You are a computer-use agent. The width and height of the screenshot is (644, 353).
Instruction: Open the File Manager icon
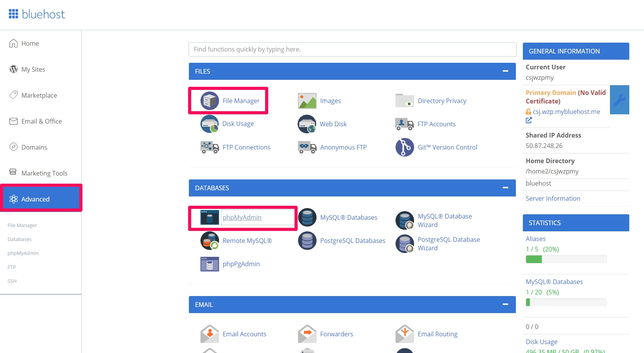[x=210, y=101]
